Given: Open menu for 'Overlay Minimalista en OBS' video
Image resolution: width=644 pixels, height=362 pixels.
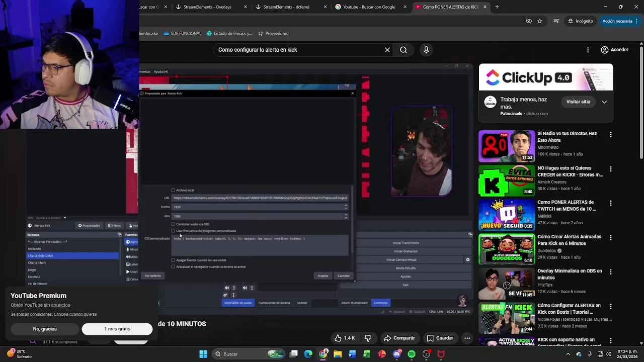Looking at the screenshot, I should click(610, 272).
